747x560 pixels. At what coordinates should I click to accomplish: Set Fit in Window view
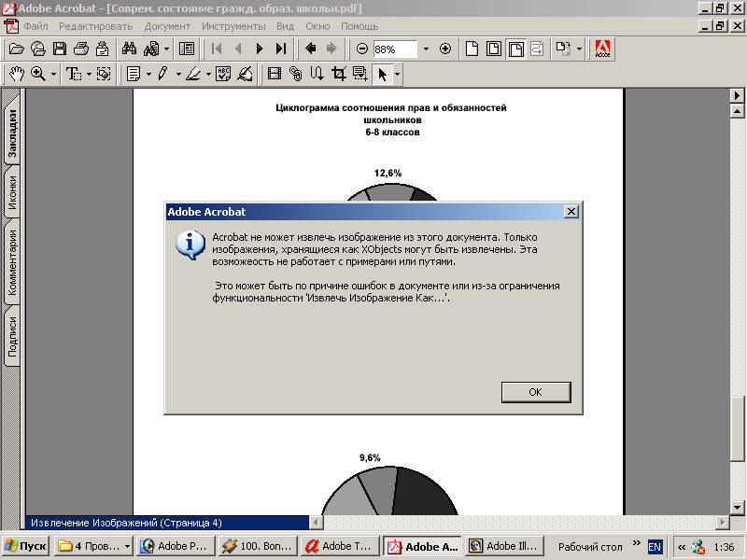(494, 49)
